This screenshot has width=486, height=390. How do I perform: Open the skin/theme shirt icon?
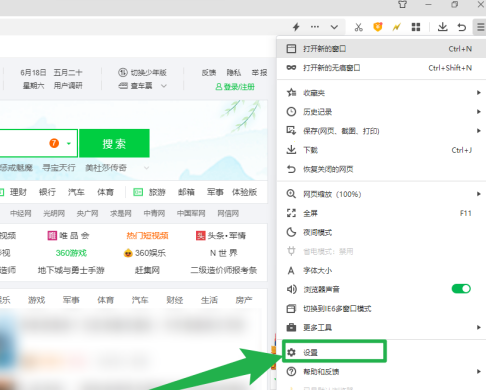coord(402,5)
